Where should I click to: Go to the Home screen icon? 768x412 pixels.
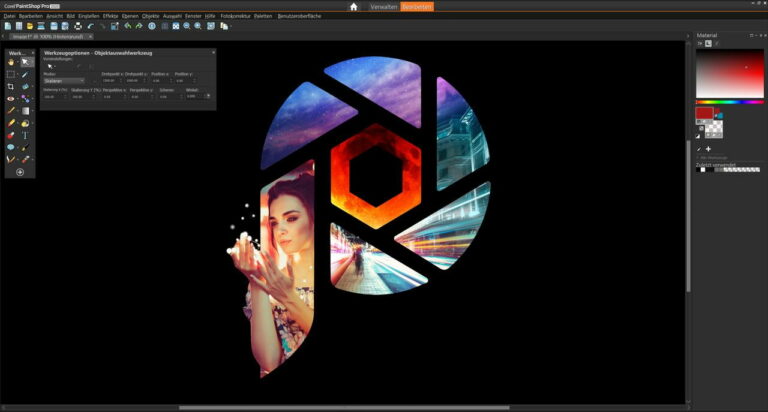[354, 7]
